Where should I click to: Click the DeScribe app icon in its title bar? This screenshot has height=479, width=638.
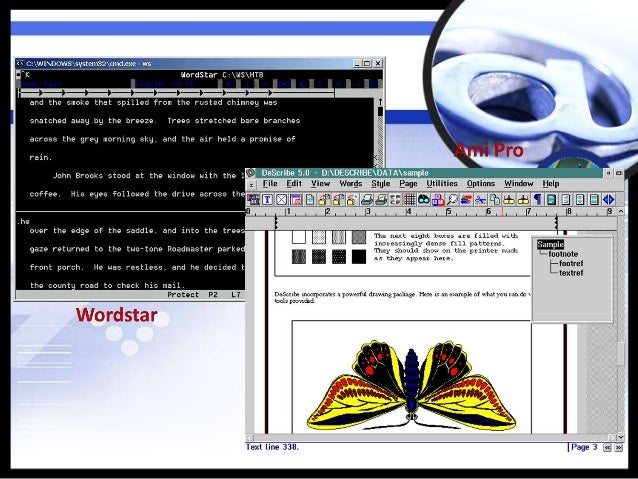(x=251, y=173)
